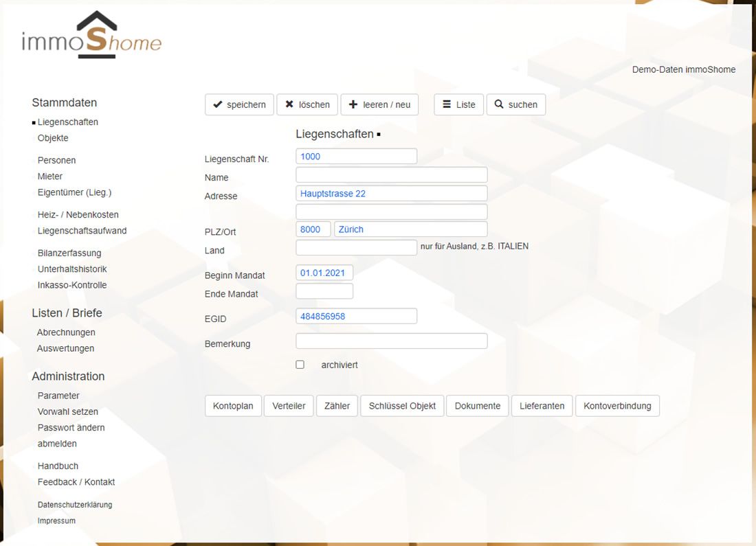Go to Mieter in Stammdaten
The image size is (756, 546).
point(50,177)
